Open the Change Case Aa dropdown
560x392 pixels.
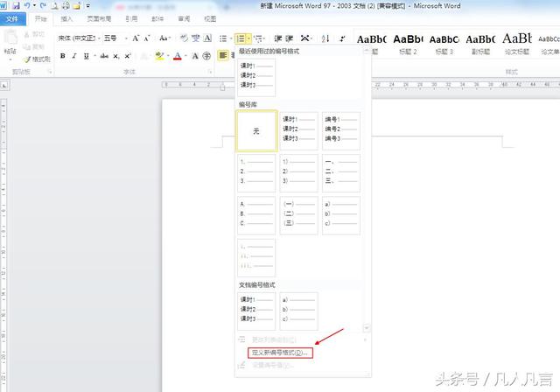pyautogui.click(x=165, y=38)
